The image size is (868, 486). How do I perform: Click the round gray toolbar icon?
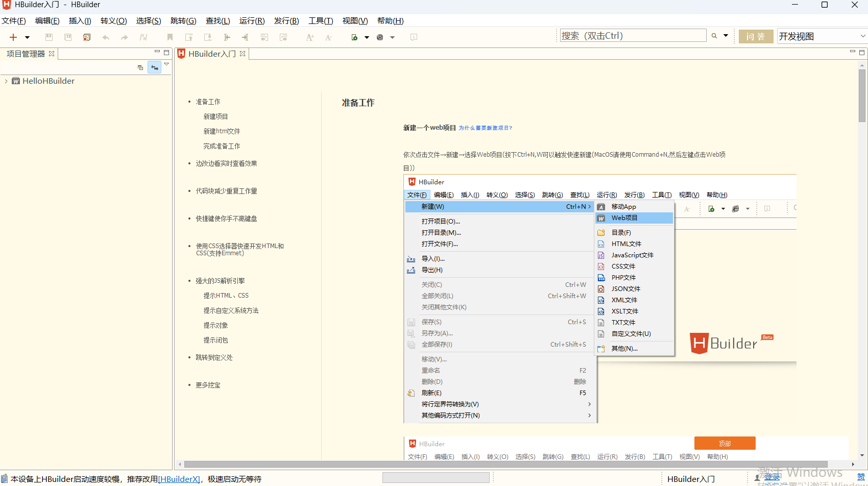point(380,37)
